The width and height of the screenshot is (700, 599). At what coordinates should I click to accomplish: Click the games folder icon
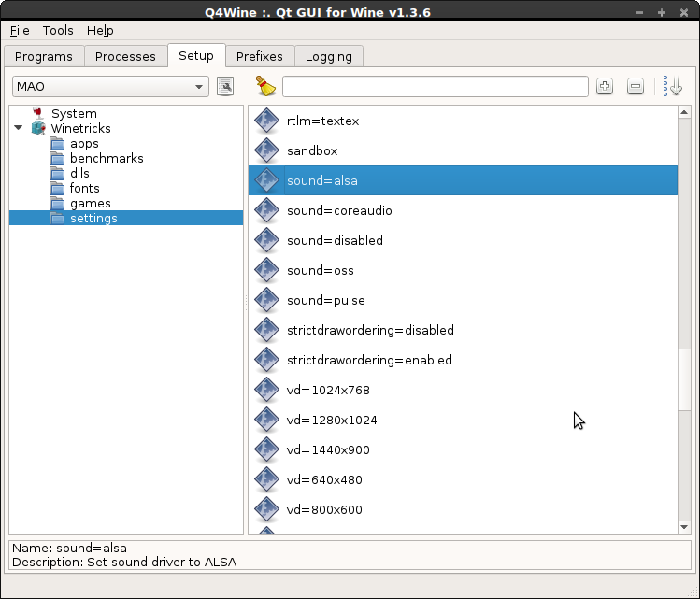click(57, 204)
